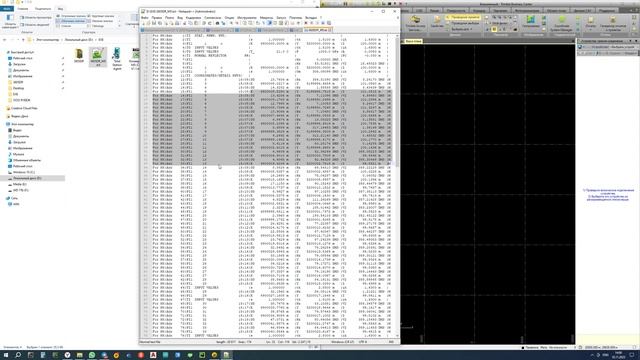Screen dimensions: 640x360
Task: Open the Кодировки menu in Notepad++
Action: [193, 18]
